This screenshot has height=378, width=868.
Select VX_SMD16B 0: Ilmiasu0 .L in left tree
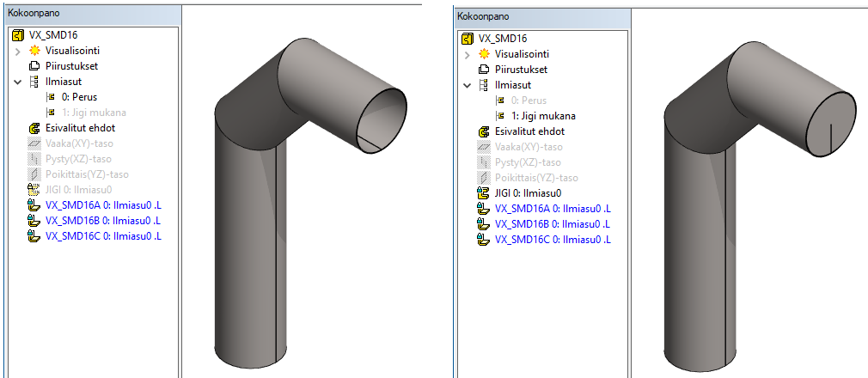point(103,221)
